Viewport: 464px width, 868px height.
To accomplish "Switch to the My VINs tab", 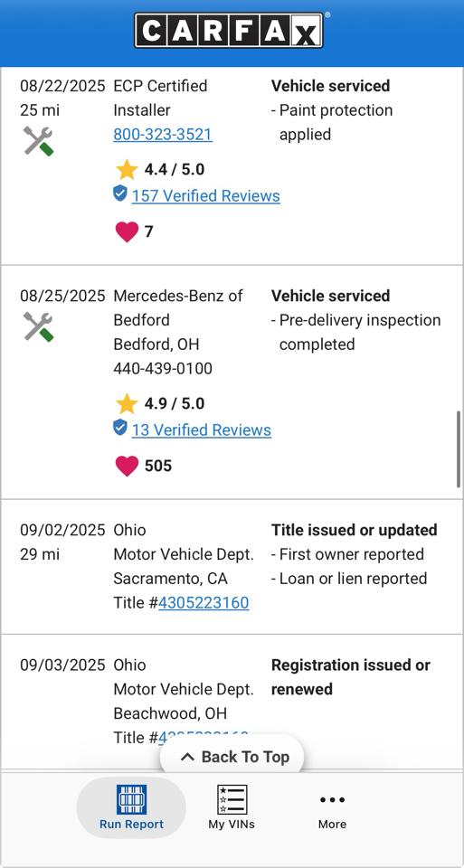I will pos(232,807).
